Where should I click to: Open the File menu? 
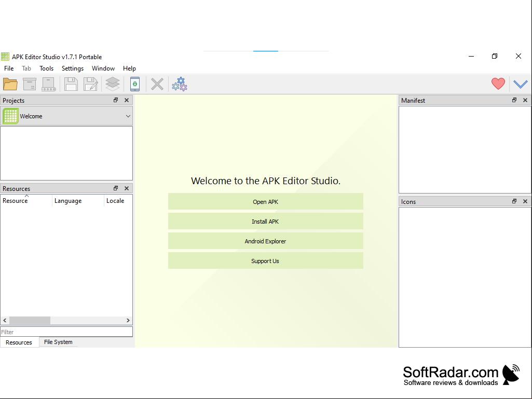9,68
